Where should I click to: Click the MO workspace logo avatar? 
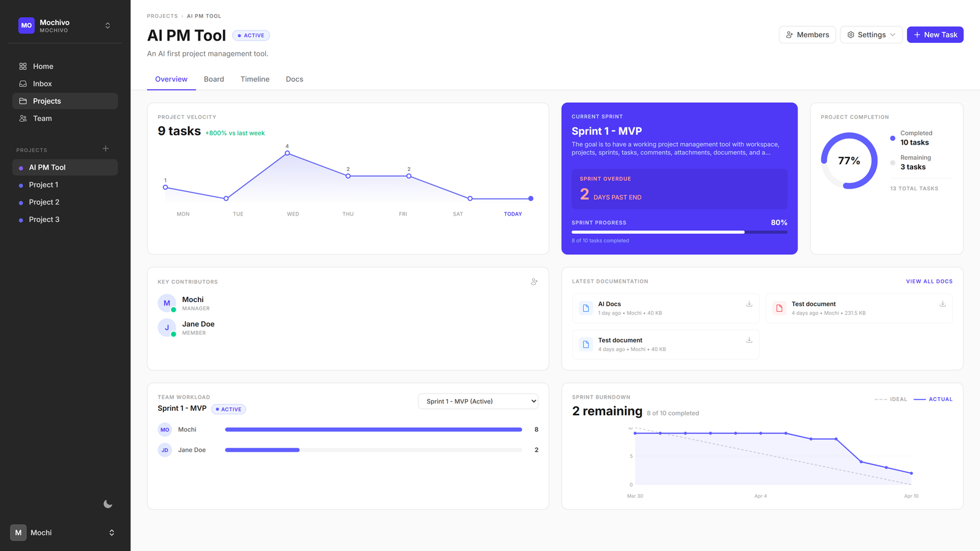[26, 26]
